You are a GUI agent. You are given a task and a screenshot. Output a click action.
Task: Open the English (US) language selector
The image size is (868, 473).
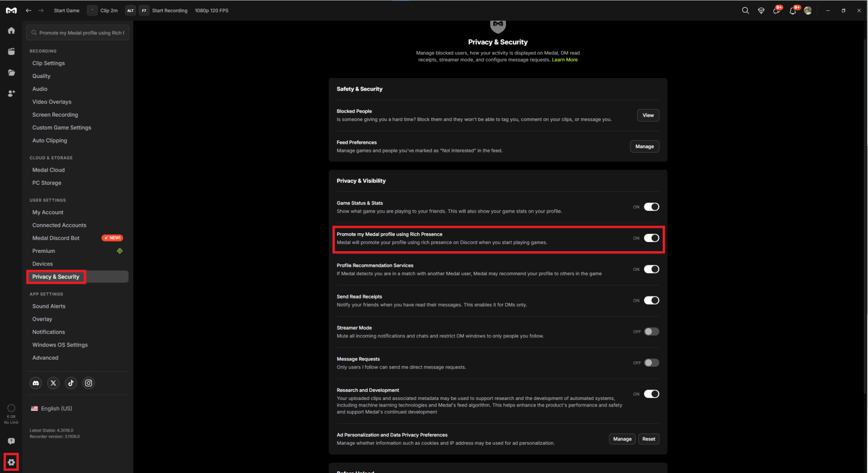pyautogui.click(x=52, y=409)
